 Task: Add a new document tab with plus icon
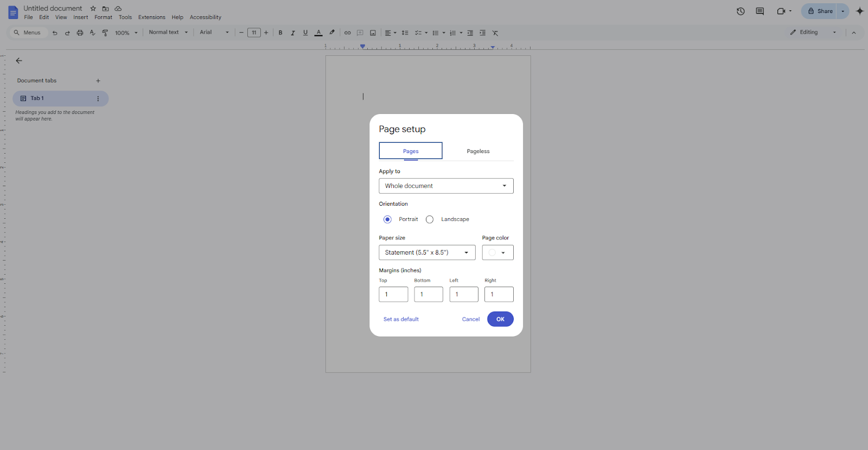tap(98, 81)
